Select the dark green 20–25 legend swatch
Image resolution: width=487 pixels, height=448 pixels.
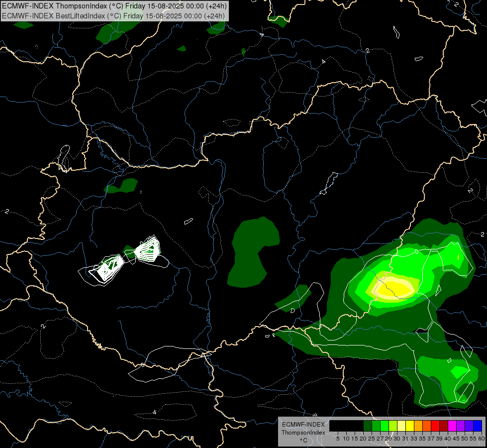pyautogui.click(x=368, y=426)
